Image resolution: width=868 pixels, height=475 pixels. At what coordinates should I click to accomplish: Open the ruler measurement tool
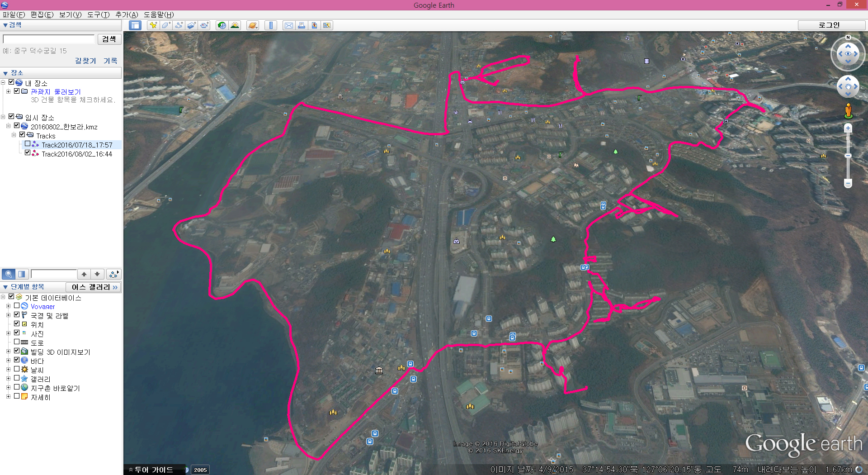[271, 25]
